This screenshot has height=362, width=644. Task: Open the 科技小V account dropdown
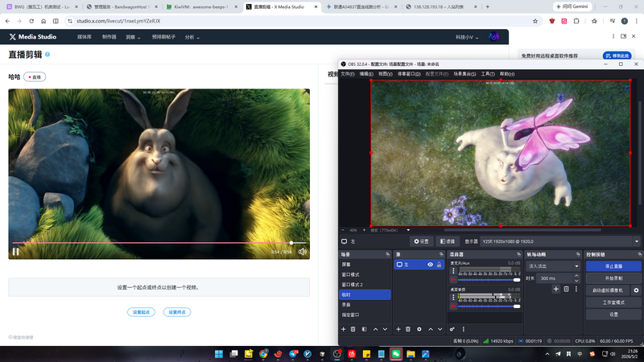pos(467,37)
